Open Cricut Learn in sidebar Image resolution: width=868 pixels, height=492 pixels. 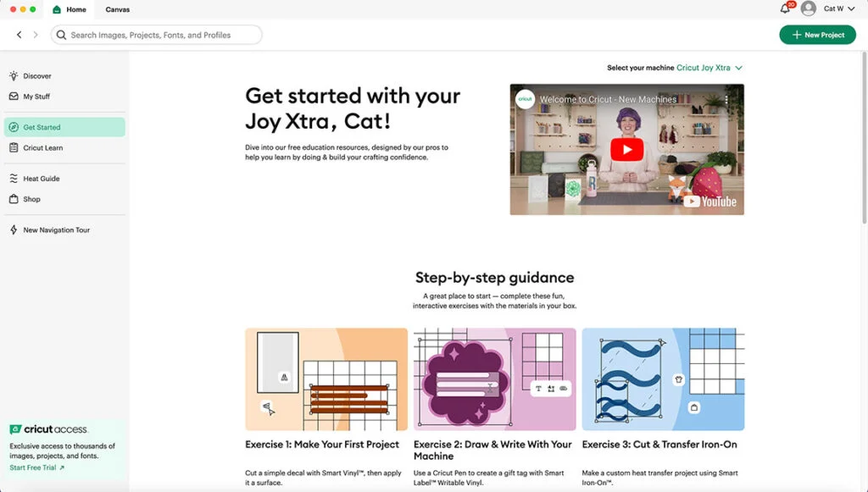click(64, 147)
